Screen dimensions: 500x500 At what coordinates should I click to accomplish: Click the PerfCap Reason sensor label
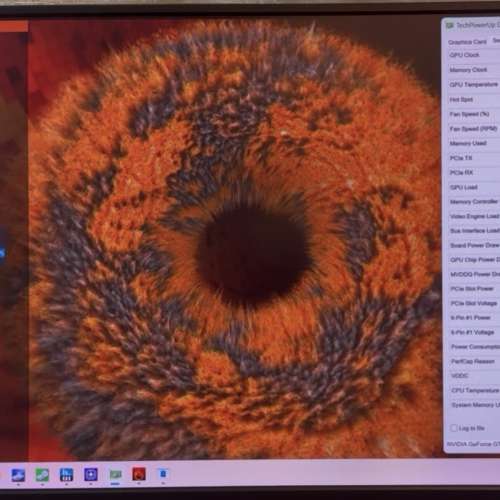click(x=473, y=361)
